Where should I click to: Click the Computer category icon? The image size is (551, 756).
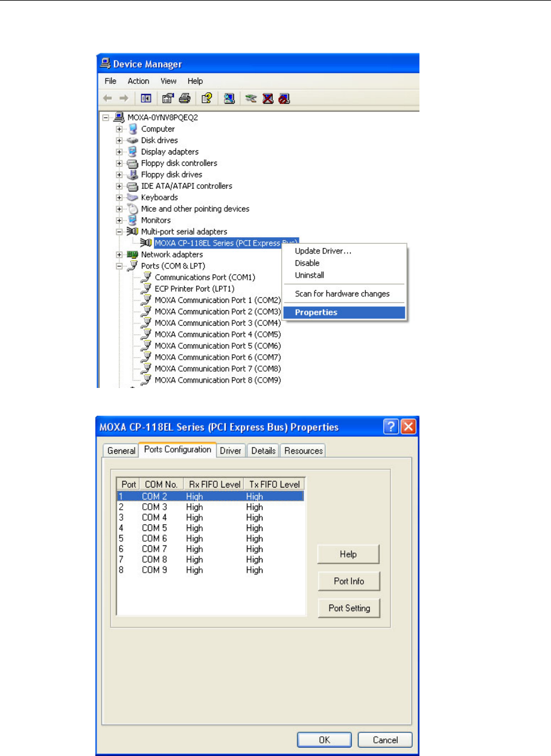pos(132,129)
